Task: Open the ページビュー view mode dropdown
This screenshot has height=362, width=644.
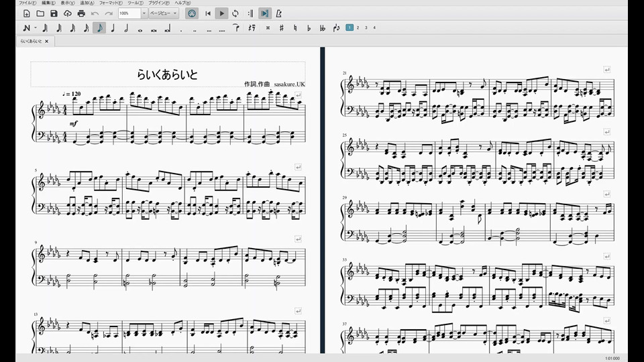Action: point(163,13)
